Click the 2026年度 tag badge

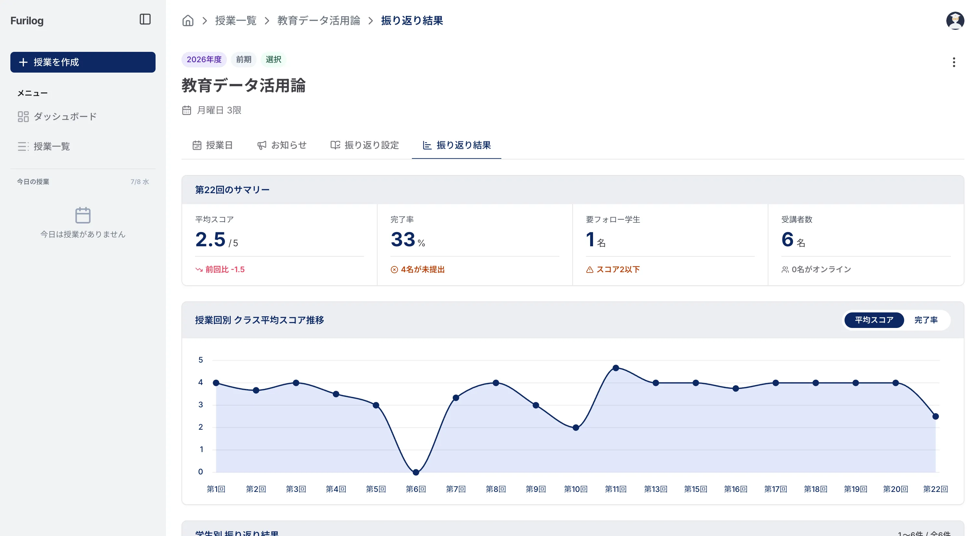[x=204, y=60]
